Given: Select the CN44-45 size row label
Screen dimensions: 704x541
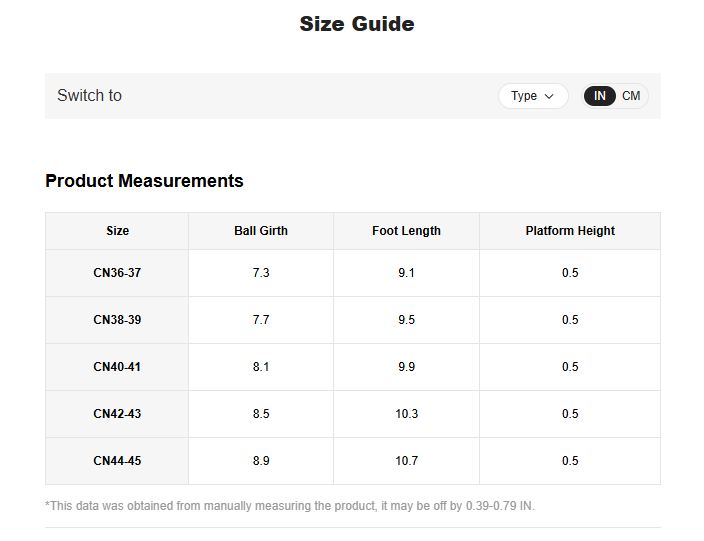Looking at the screenshot, I should (x=117, y=461).
